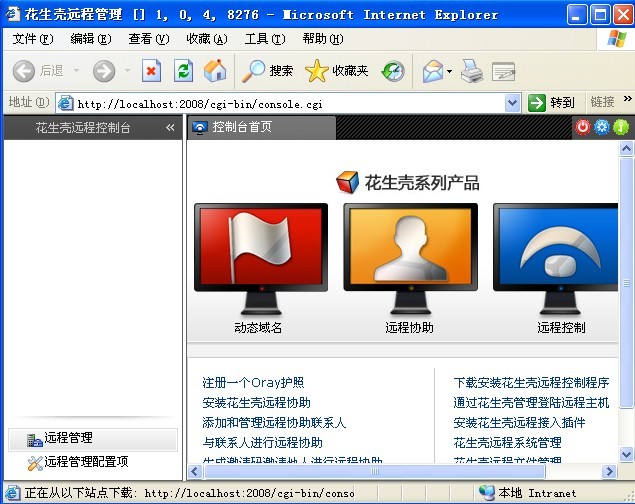The width and height of the screenshot is (635, 504).
Task: Click the green info icon
Action: click(621, 127)
